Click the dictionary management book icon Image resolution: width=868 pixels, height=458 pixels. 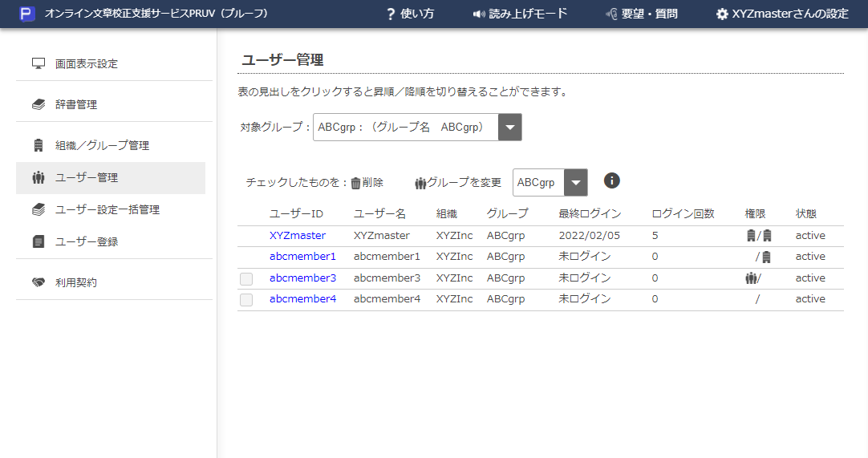(39, 104)
